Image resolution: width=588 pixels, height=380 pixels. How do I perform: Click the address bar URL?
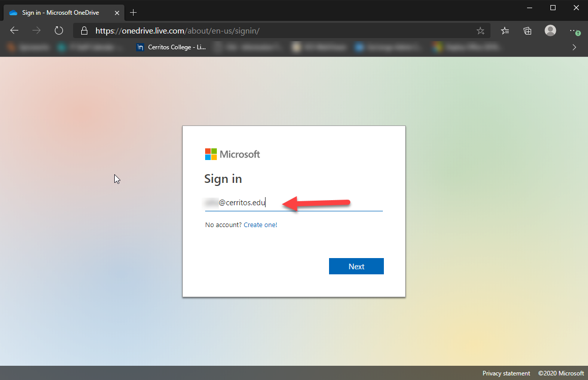(177, 31)
